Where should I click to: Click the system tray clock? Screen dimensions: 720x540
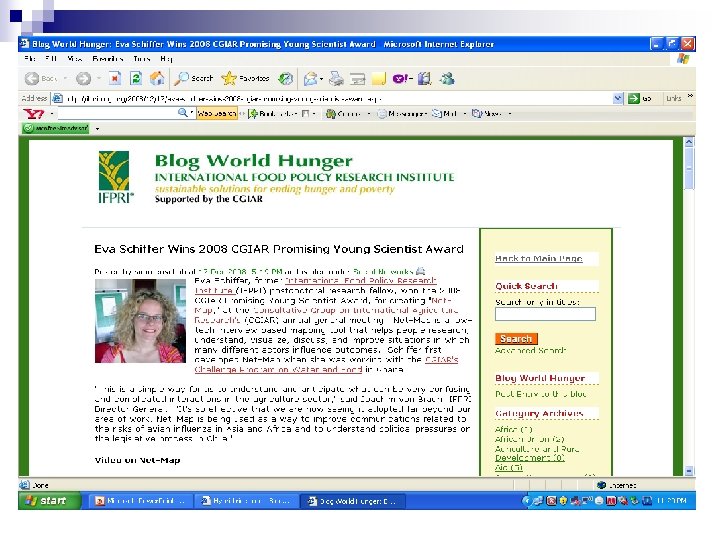tap(671, 501)
